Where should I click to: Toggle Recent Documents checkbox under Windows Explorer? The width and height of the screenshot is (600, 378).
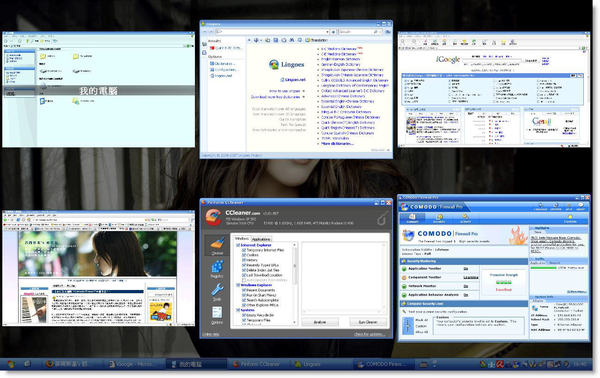(244, 290)
